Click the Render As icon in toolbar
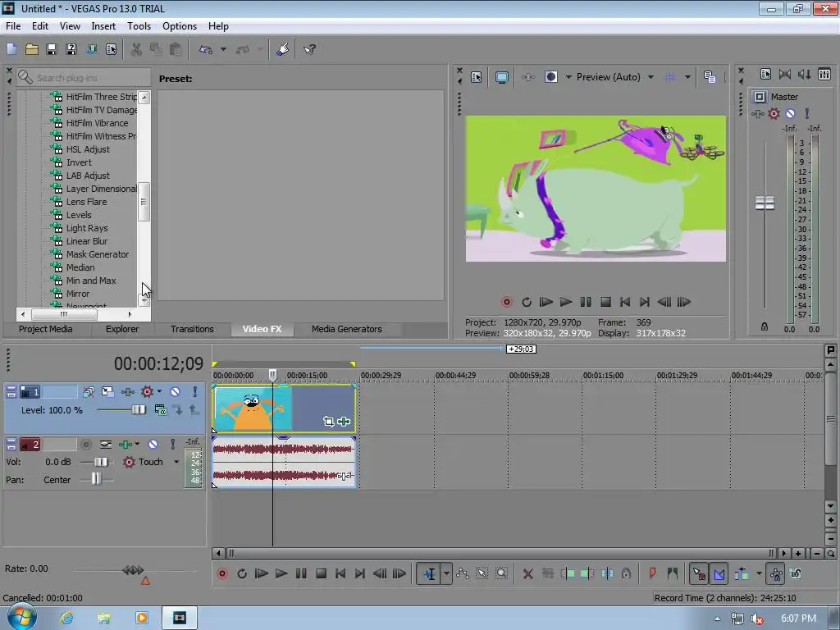This screenshot has height=630, width=840. point(91,50)
